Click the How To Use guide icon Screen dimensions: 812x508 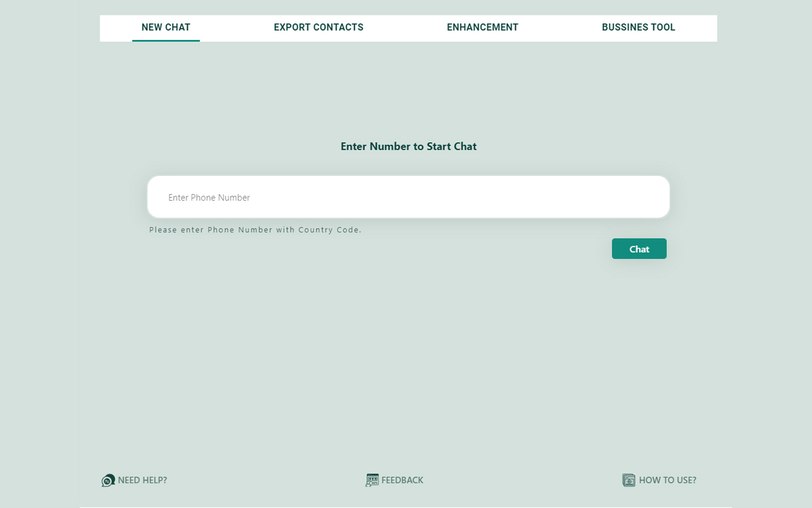tap(629, 480)
